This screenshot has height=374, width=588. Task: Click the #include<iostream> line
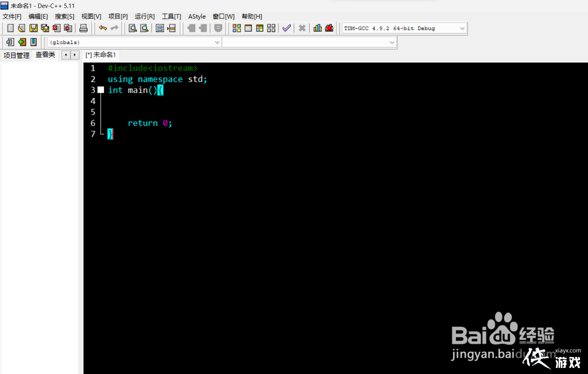[153, 68]
